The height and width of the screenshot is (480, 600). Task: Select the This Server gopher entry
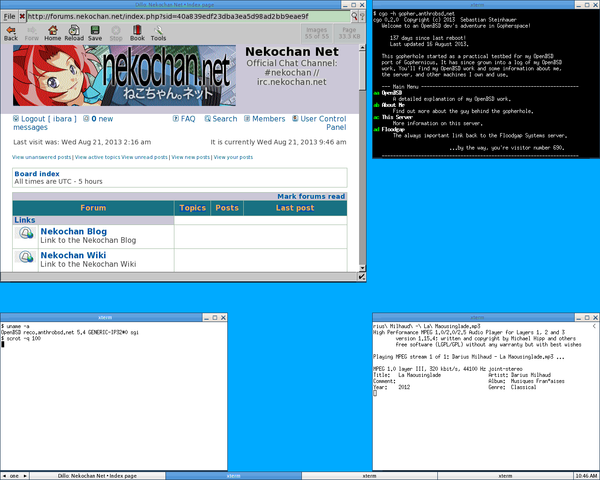coord(397,117)
